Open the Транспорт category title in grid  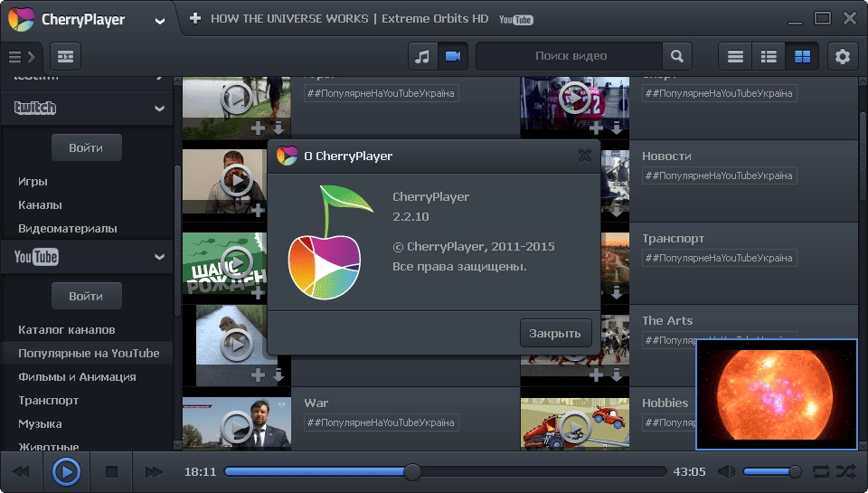pyautogui.click(x=673, y=239)
